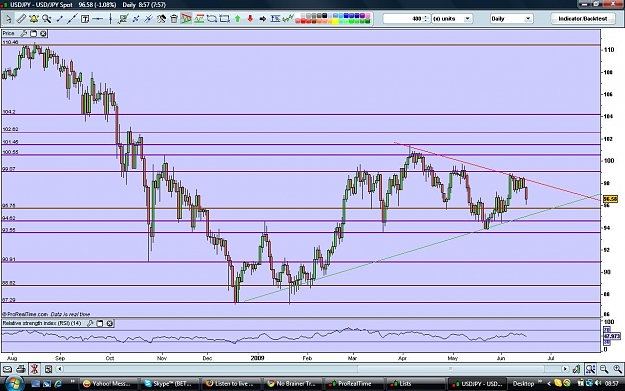625x391 pixels.
Task: Click the red crossed tool icon at bottom
Action: click(x=34, y=369)
